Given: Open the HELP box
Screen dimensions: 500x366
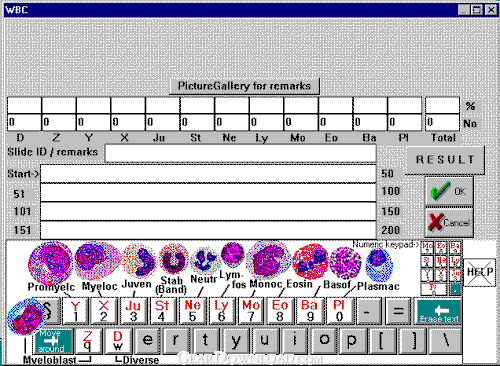Looking at the screenshot, I should click(x=479, y=272).
